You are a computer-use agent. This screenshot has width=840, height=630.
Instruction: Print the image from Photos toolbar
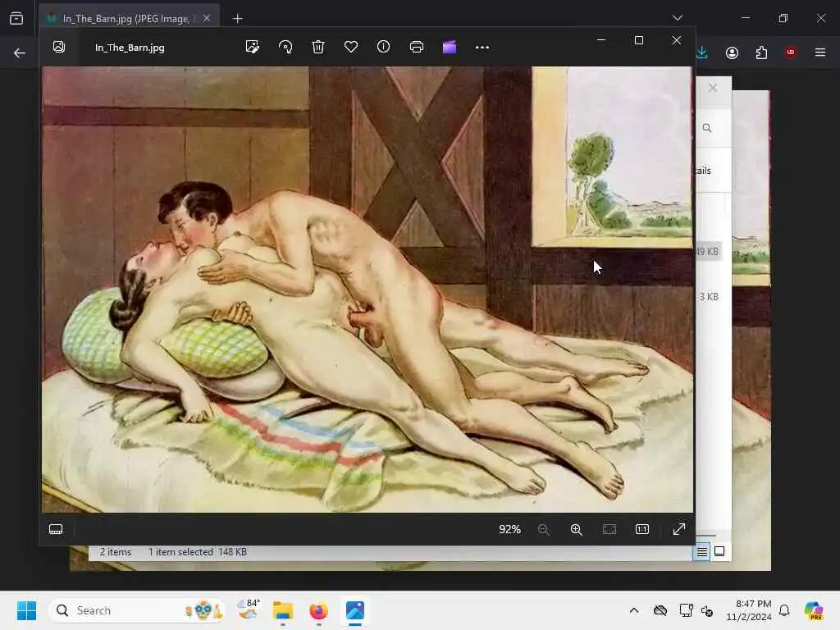pos(416,47)
